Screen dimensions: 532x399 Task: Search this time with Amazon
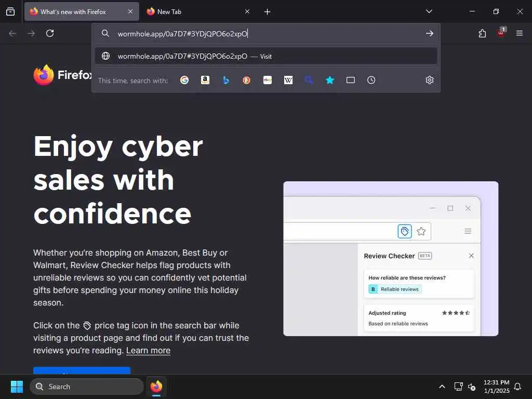point(205,80)
